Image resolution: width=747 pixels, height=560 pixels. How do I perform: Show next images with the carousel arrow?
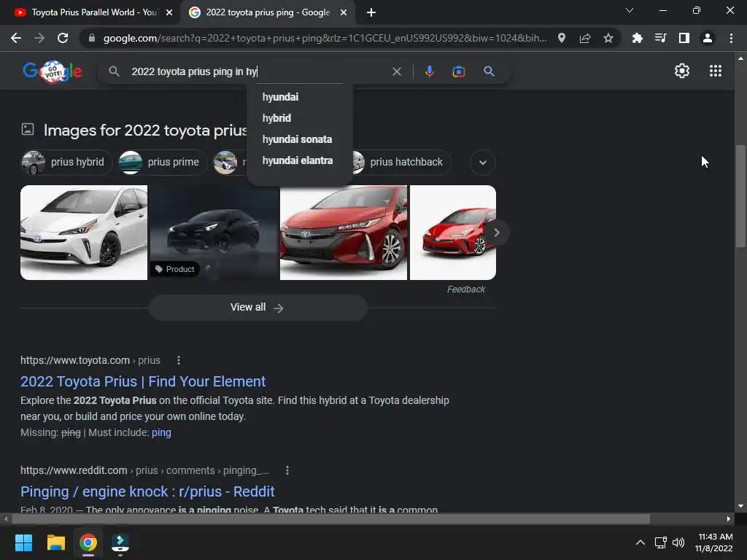pos(496,233)
